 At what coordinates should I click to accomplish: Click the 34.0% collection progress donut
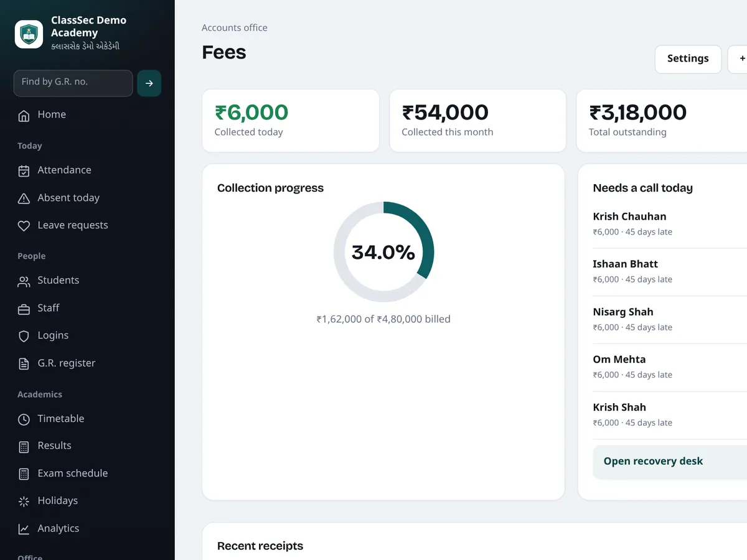pos(383,252)
